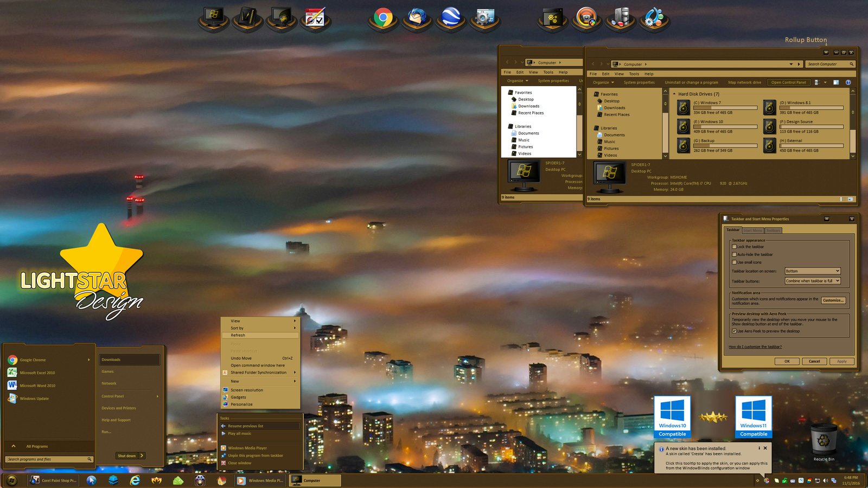Open the (D:) Windows 8.1 drive
The width and height of the screenshot is (868, 488).
[x=803, y=107]
